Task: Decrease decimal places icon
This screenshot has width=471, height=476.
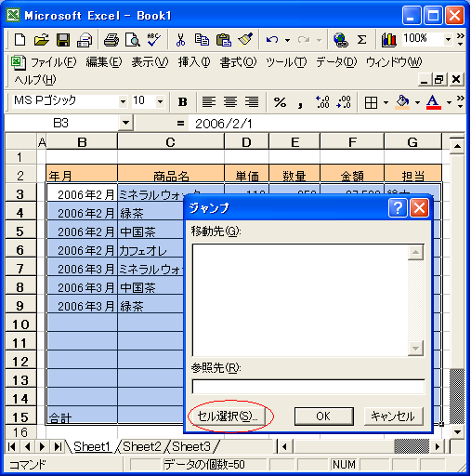Action: click(344, 102)
